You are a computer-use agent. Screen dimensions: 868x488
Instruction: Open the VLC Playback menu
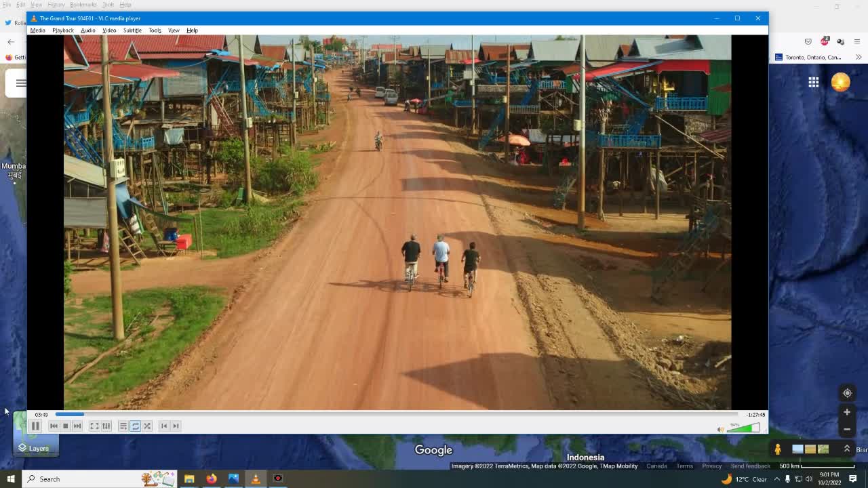coord(62,30)
